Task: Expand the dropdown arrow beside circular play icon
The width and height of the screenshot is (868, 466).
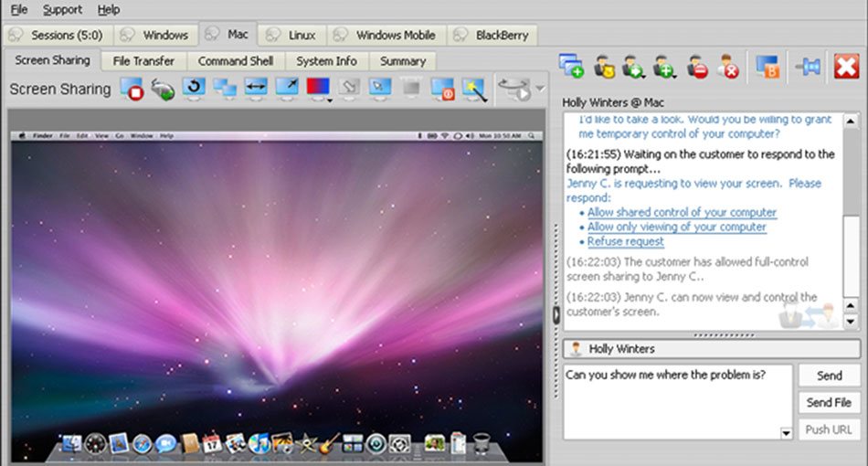Action: click(x=540, y=89)
